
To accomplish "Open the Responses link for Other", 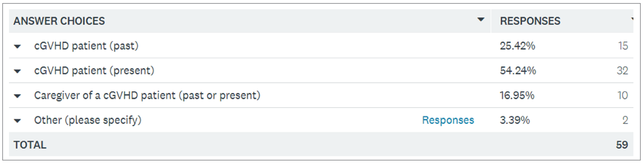I will click(x=448, y=120).
